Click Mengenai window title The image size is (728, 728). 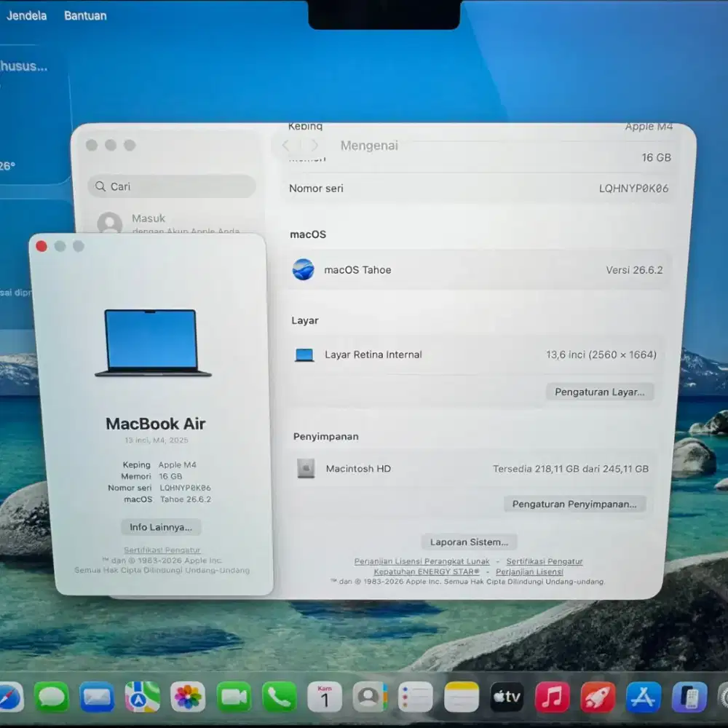click(x=369, y=146)
